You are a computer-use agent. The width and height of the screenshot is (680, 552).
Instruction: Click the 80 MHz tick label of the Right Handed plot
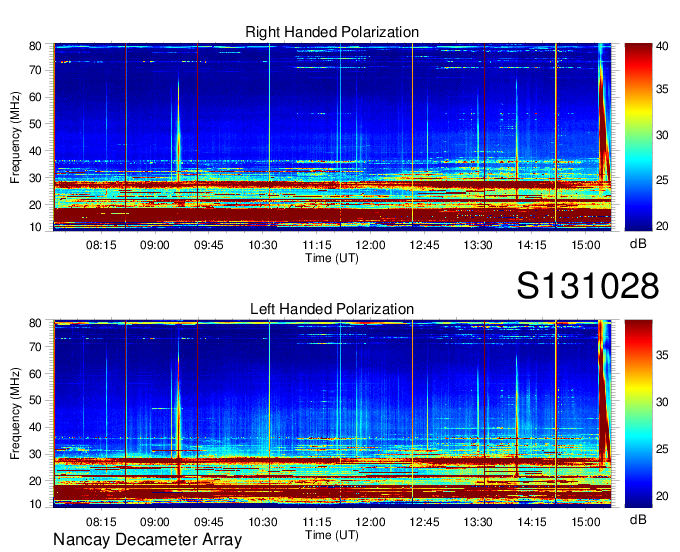(x=35, y=46)
